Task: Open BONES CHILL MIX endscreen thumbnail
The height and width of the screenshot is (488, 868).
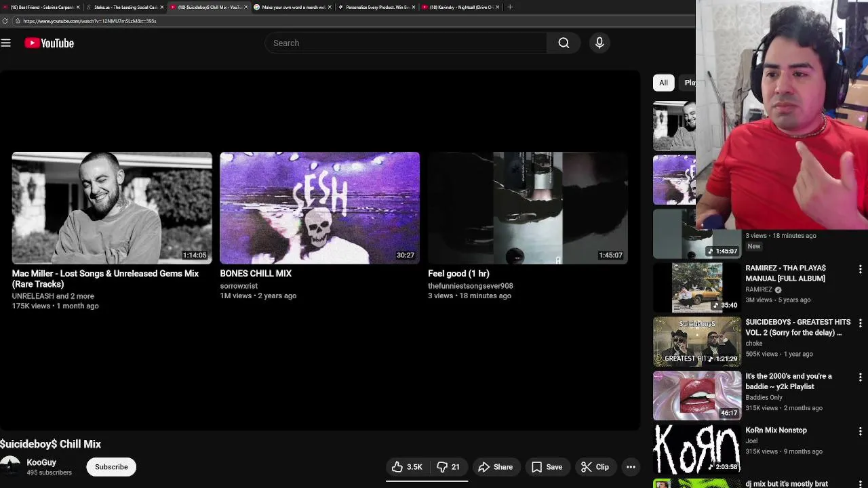Action: [319, 207]
